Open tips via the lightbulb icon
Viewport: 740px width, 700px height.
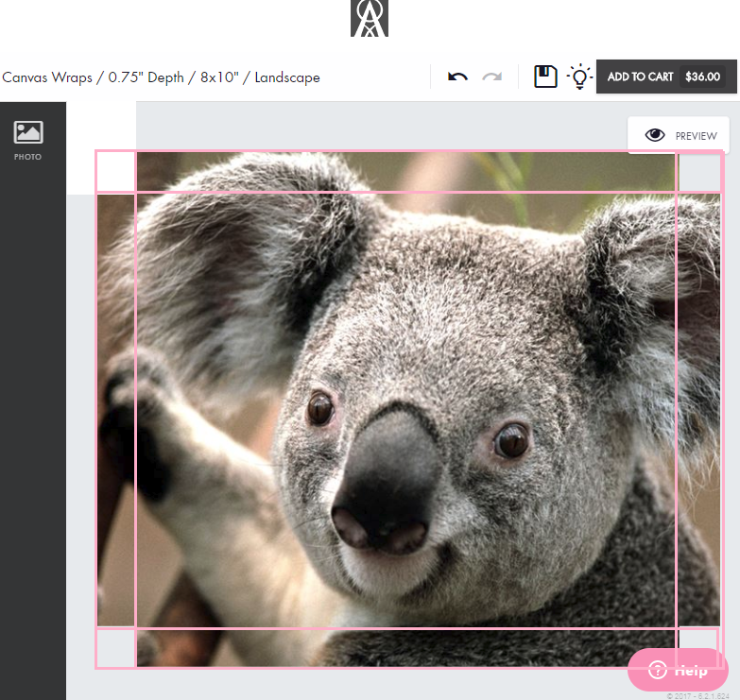pyautogui.click(x=579, y=77)
